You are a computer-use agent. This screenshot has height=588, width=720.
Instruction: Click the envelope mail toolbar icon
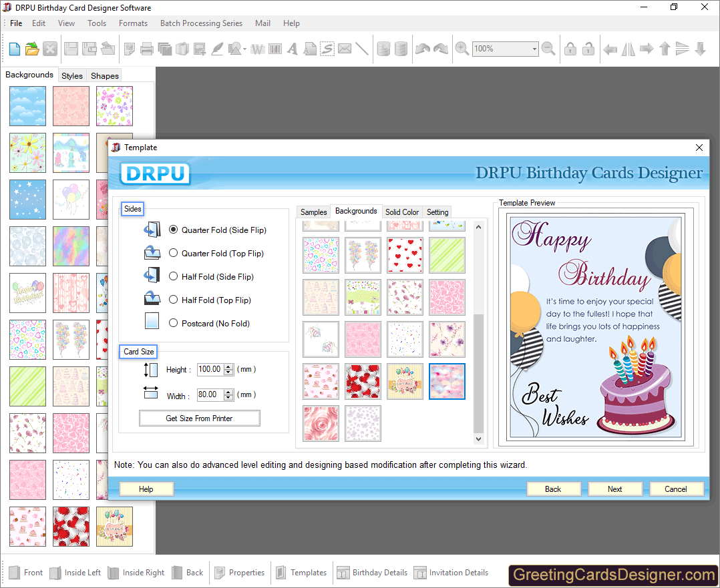coord(345,49)
